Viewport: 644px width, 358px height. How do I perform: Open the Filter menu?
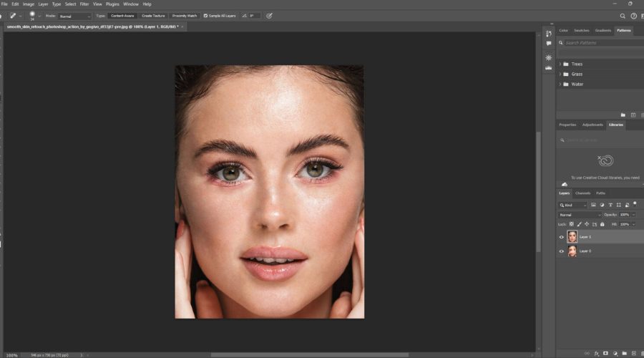point(84,4)
